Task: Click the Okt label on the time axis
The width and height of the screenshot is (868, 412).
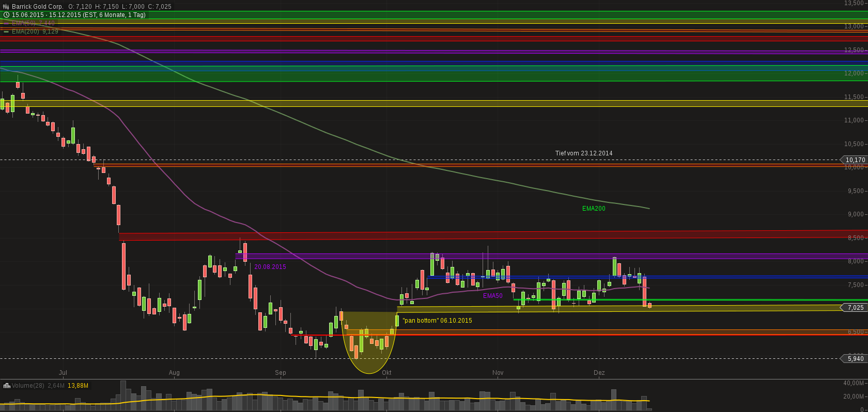Action: (386, 373)
